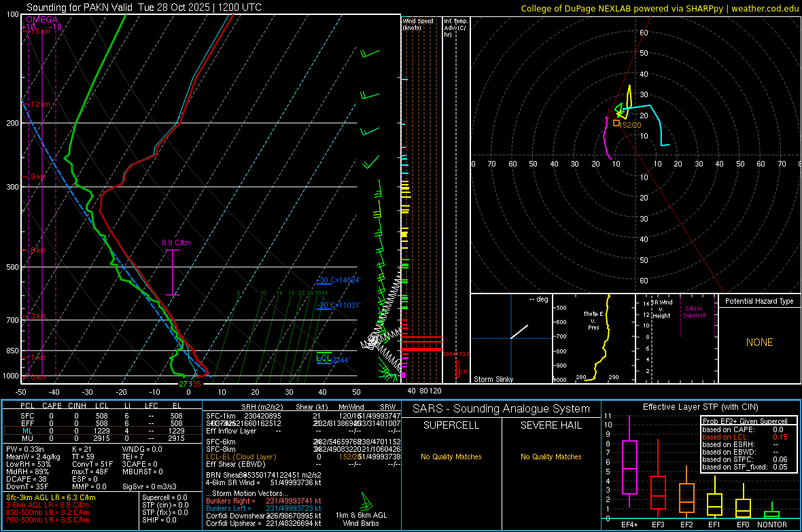This screenshot has height=532, width=802.
Task: Click the LCL-EL (Cloud Layer) row
Action: click(x=303, y=457)
